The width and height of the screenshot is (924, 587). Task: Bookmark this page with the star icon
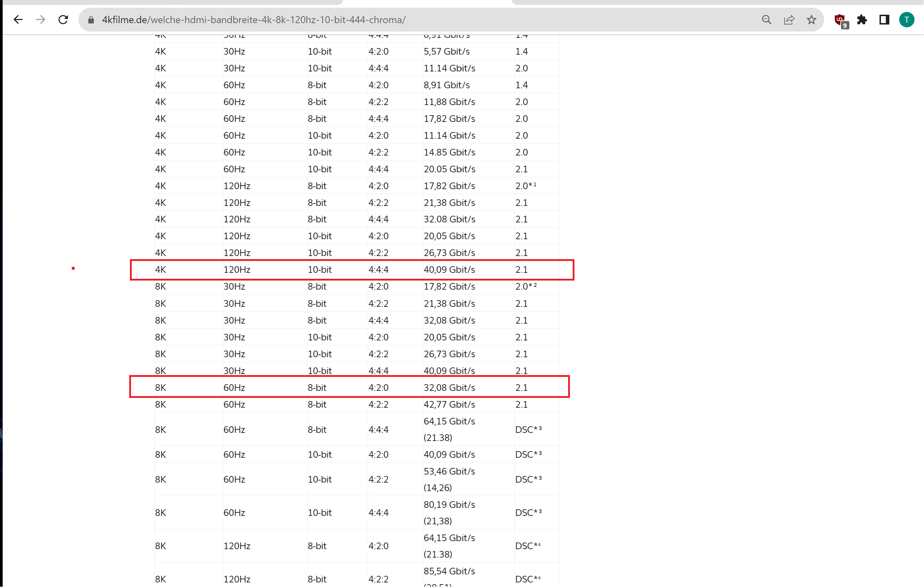click(811, 20)
